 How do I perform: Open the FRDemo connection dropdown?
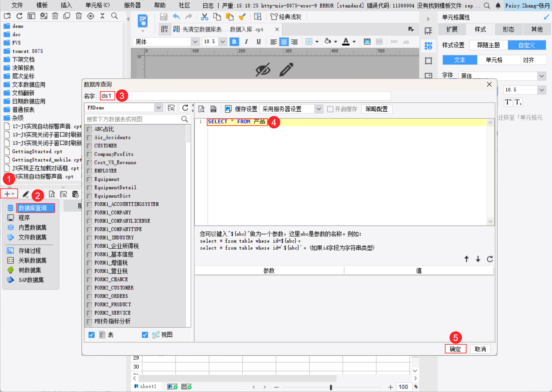pos(159,107)
